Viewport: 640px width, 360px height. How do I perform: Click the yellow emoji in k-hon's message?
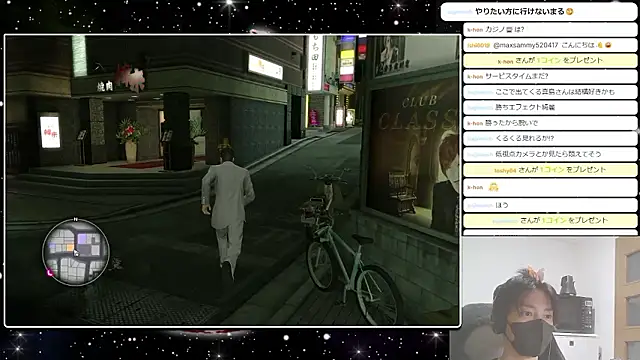(x=493, y=187)
